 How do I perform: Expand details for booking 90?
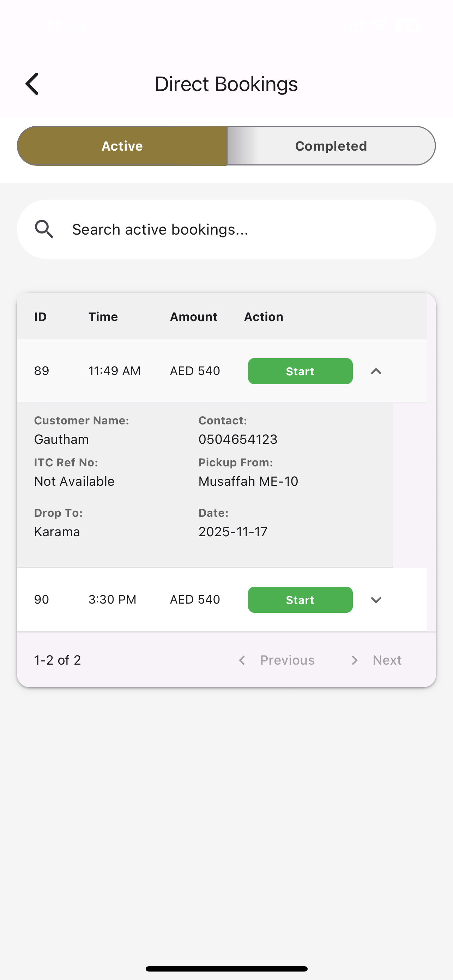pyautogui.click(x=376, y=600)
